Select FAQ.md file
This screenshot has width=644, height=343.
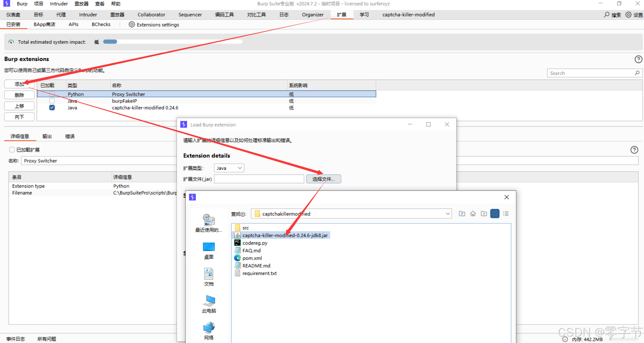point(248,250)
